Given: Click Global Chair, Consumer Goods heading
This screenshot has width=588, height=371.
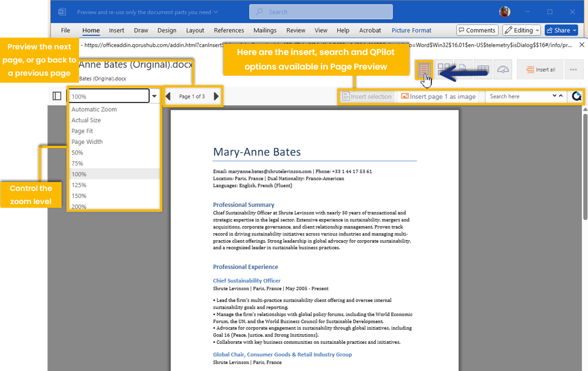Looking at the screenshot, I should coord(282,354).
